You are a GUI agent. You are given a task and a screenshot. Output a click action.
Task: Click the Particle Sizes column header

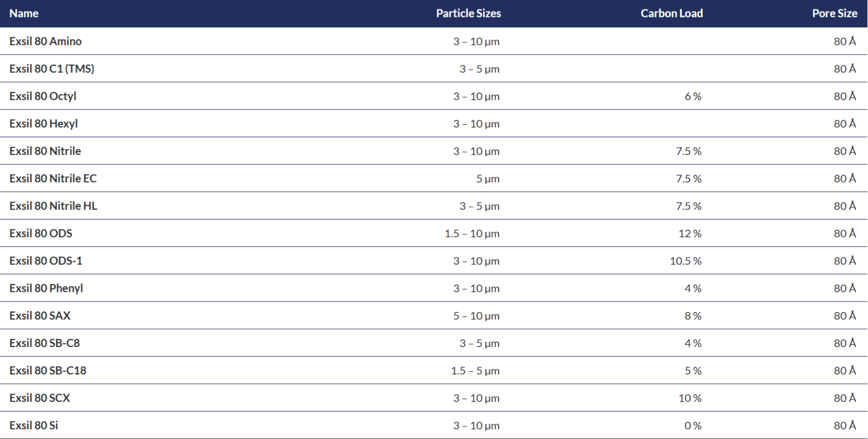pos(468,13)
